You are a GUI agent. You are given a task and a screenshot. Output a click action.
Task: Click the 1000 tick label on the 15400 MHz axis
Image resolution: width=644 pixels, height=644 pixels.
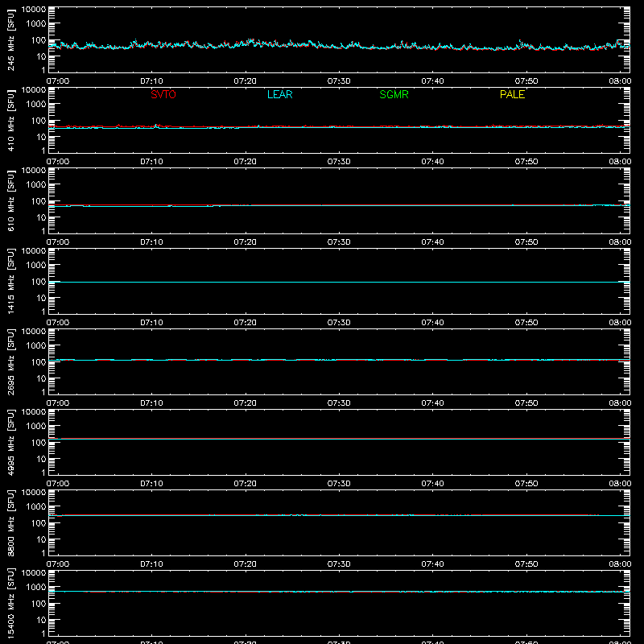[36, 588]
